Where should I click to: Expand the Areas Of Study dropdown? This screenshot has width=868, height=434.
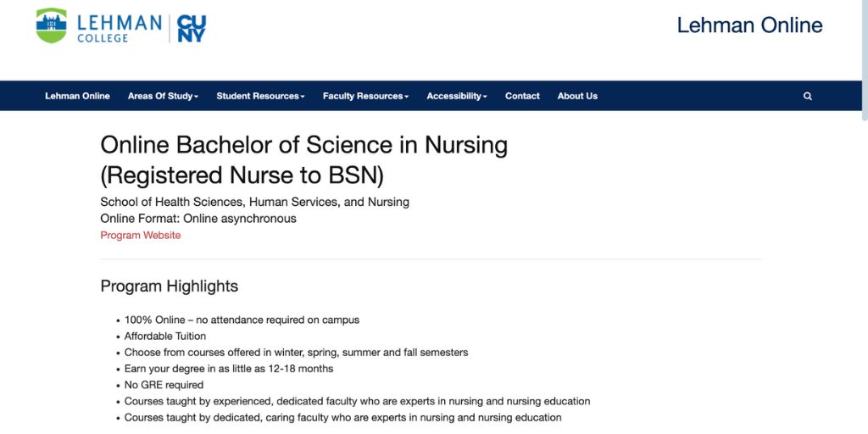(163, 97)
